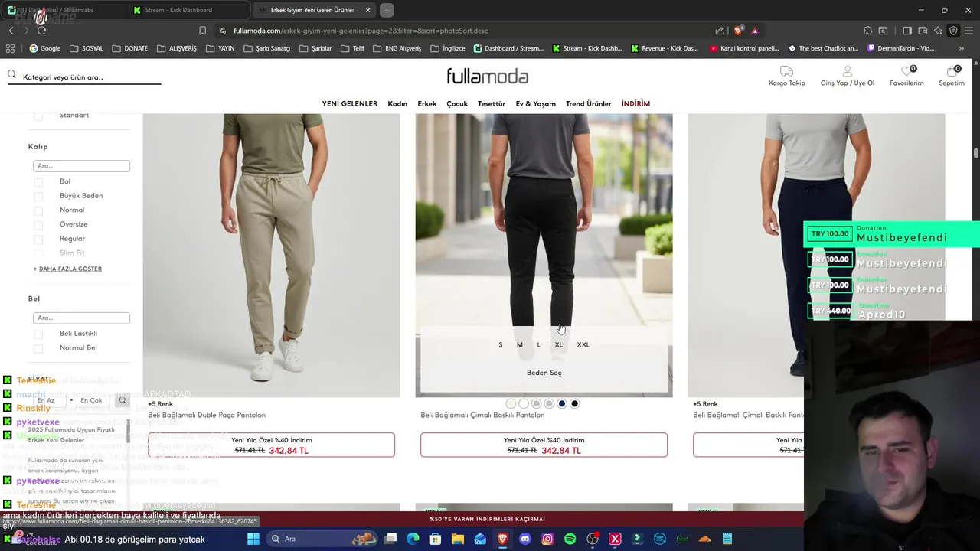Choose the navy color swatch on the black pants
980x551 pixels.
(x=562, y=403)
